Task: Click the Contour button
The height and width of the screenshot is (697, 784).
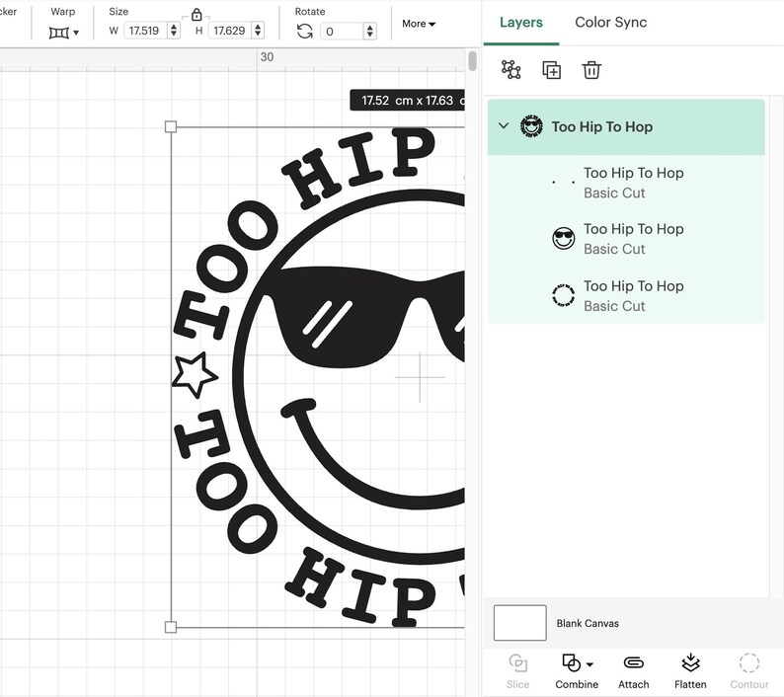Action: (749, 671)
